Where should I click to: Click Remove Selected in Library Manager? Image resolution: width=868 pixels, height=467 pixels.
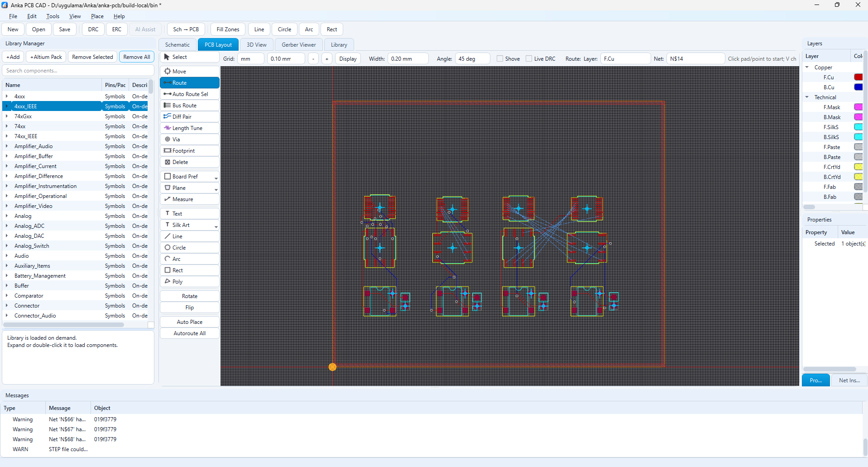click(x=92, y=57)
